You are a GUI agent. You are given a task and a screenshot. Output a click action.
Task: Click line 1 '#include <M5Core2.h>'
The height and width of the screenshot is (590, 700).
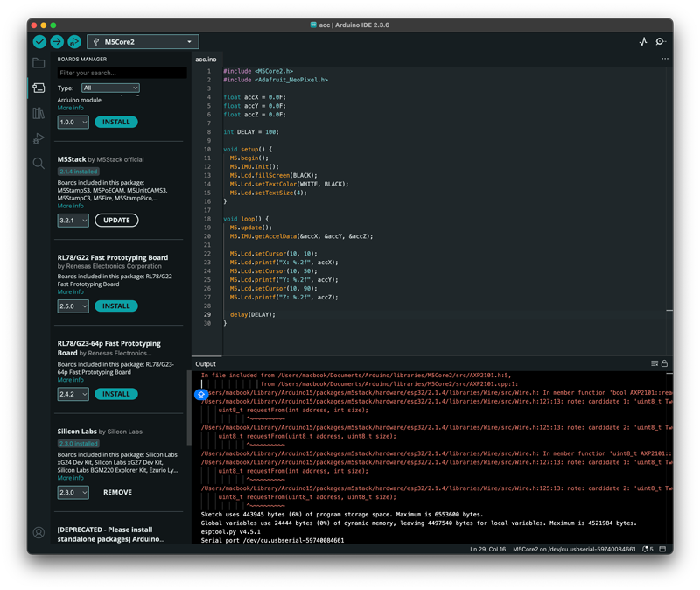tap(258, 71)
